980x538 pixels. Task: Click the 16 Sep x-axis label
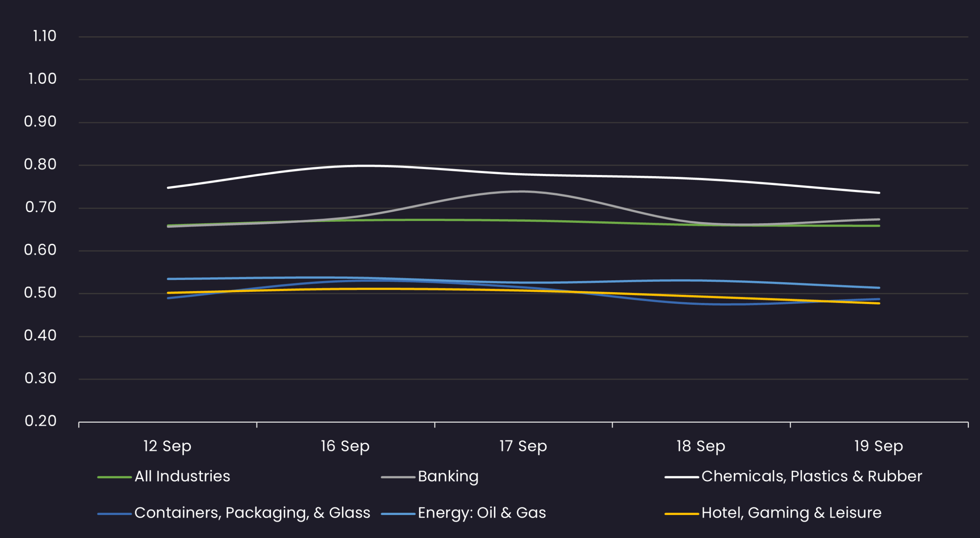click(x=345, y=446)
